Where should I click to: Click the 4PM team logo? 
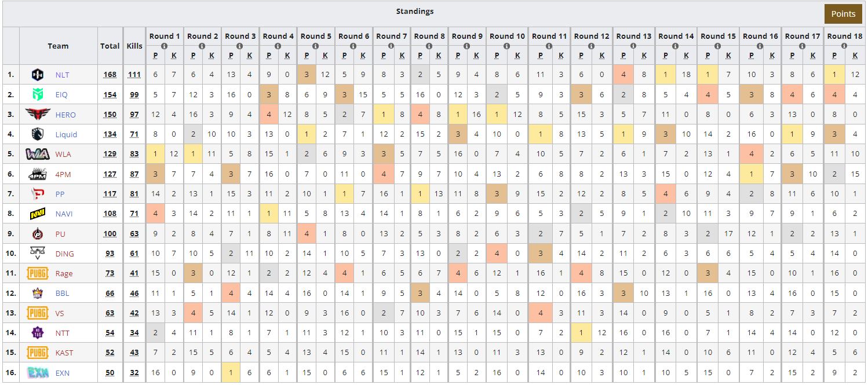click(38, 174)
